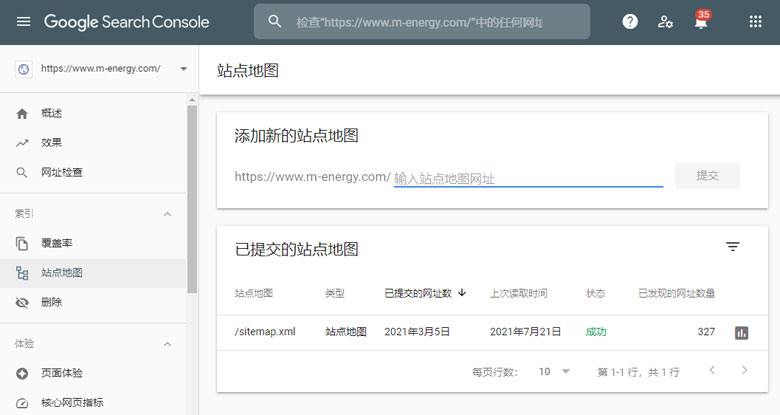This screenshot has height=415, width=780.
Task: Click the 提交 button
Action: 707,175
